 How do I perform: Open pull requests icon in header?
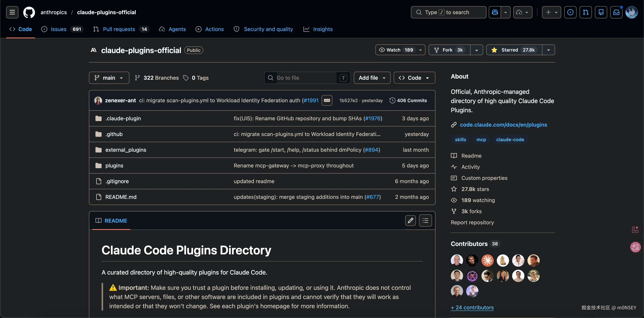pos(586,12)
